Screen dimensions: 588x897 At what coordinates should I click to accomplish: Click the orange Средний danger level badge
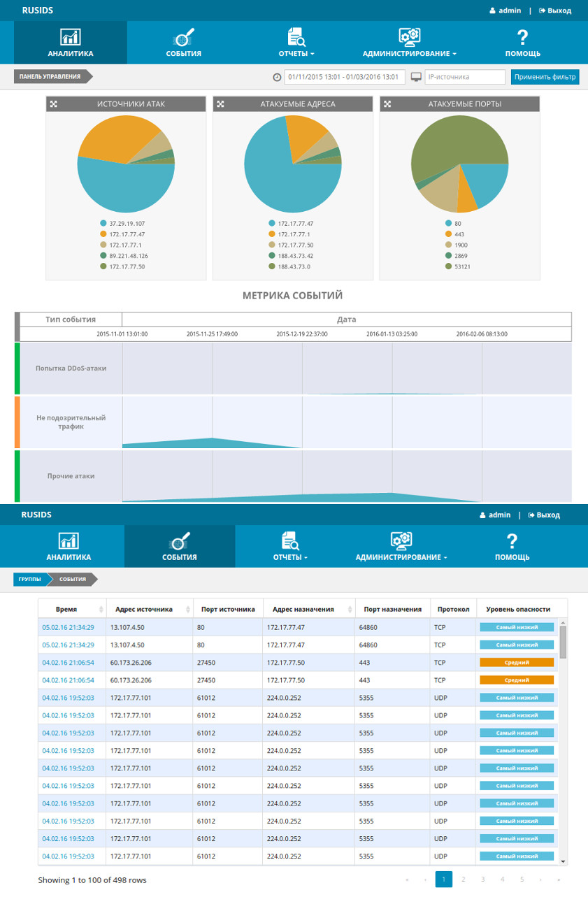click(517, 662)
